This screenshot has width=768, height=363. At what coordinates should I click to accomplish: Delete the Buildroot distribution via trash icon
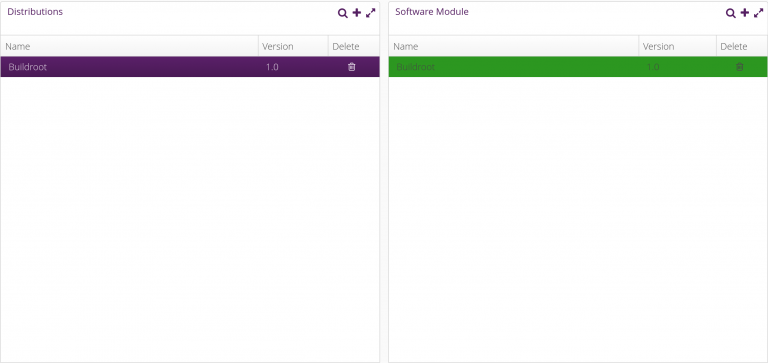pyautogui.click(x=352, y=67)
